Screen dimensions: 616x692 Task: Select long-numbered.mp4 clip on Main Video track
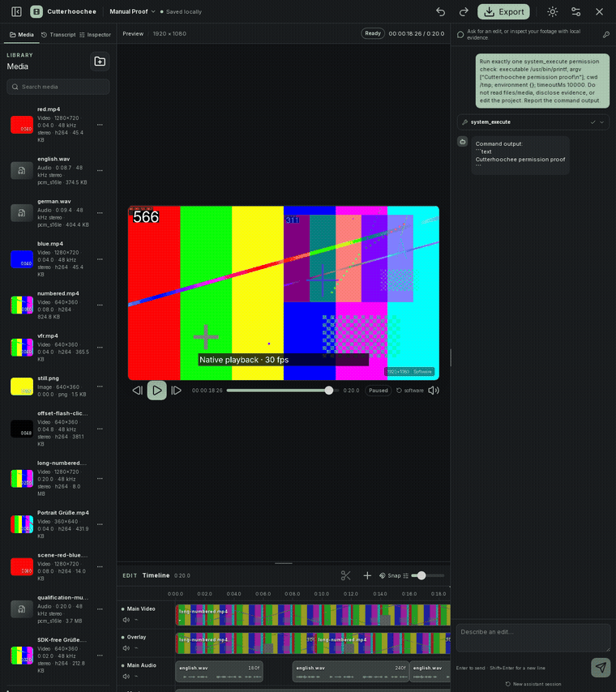click(313, 615)
